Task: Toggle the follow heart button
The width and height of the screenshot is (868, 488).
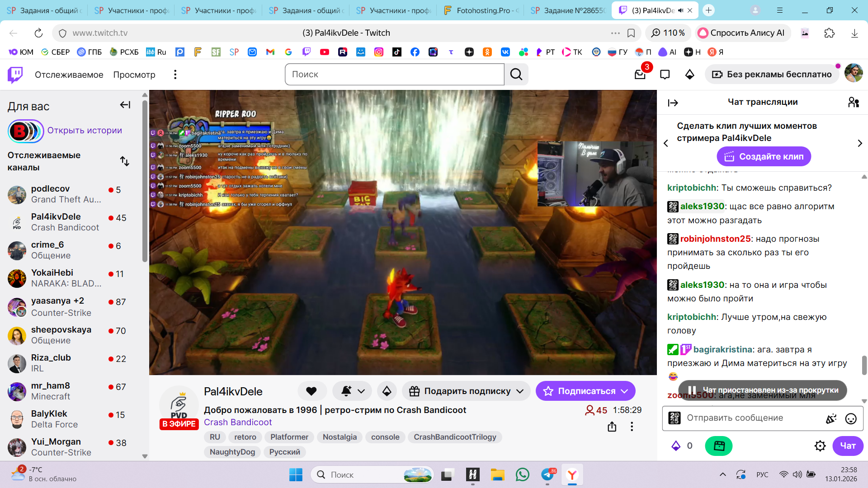Action: click(311, 391)
